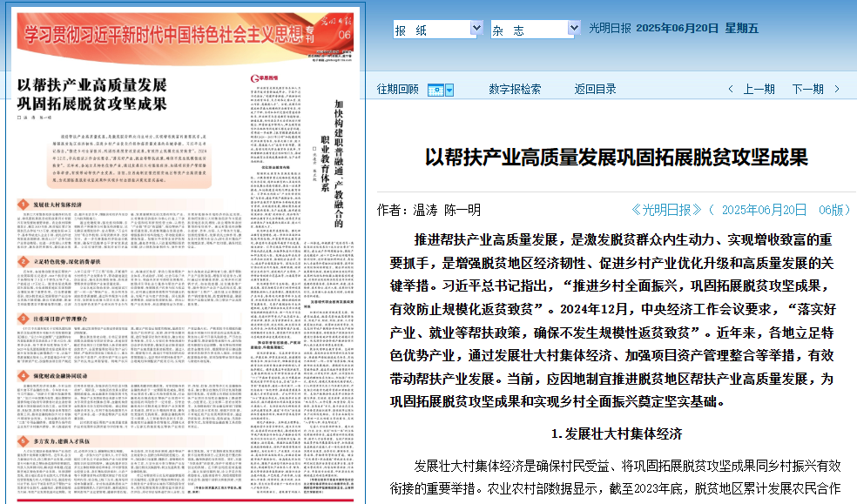Click number 3 badge for 注重项目资产管理整合

pyautogui.click(x=23, y=319)
